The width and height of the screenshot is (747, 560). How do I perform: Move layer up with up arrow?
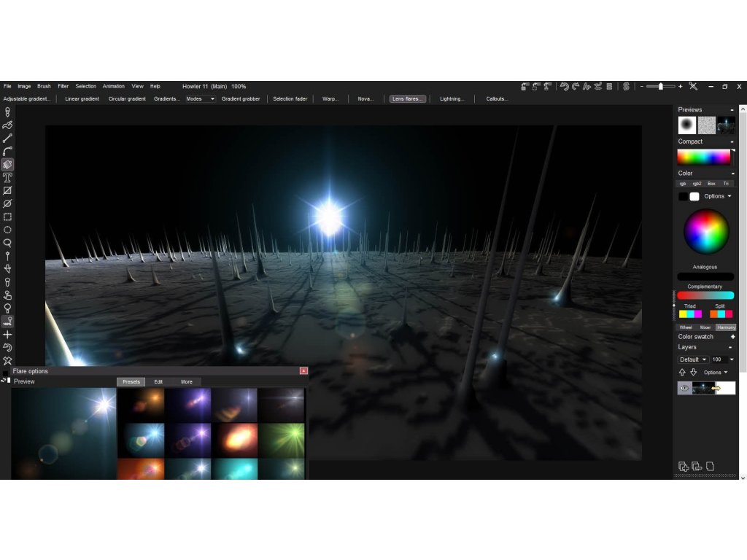(682, 372)
